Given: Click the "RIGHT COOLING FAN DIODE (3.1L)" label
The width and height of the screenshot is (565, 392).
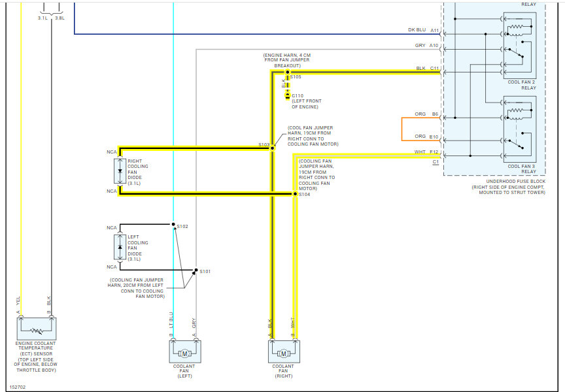Looking at the screenshot, I should pos(138,172).
